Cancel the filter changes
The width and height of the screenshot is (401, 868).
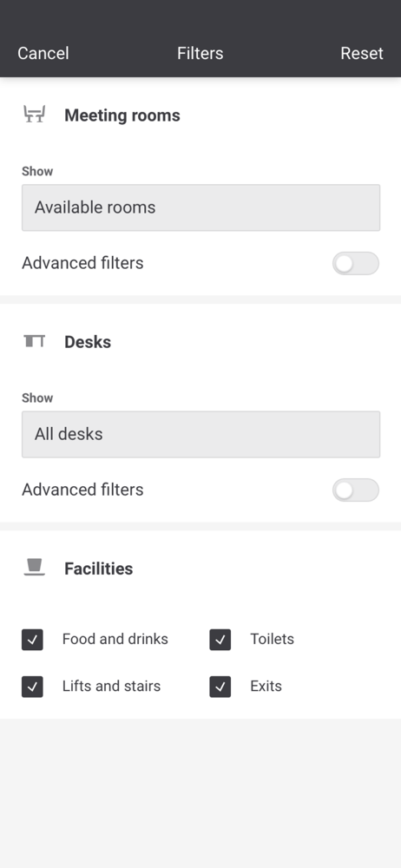point(43,53)
